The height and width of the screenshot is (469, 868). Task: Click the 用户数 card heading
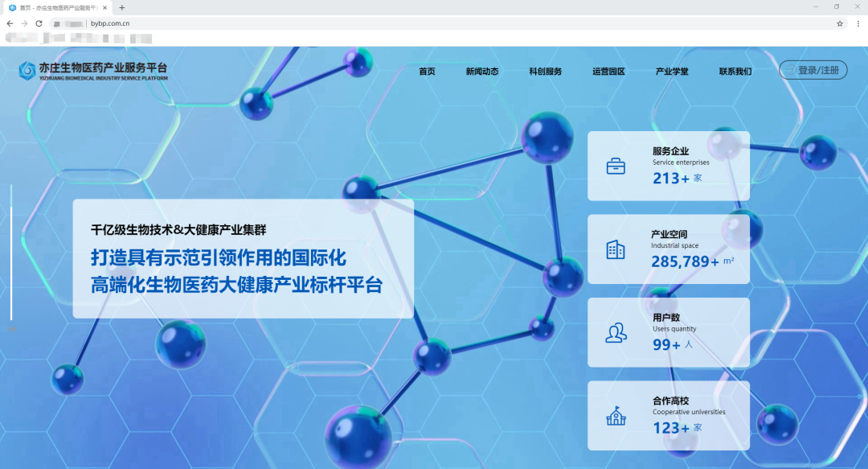[x=666, y=317]
